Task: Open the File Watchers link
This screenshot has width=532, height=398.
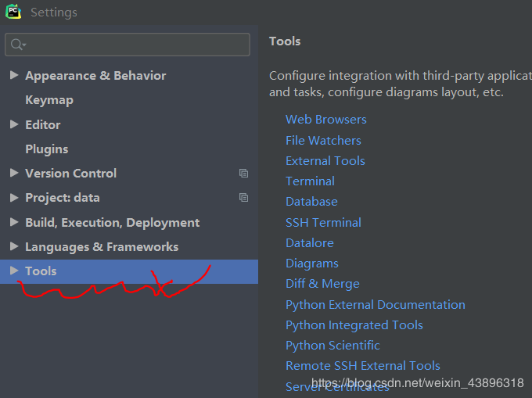Action: (323, 141)
